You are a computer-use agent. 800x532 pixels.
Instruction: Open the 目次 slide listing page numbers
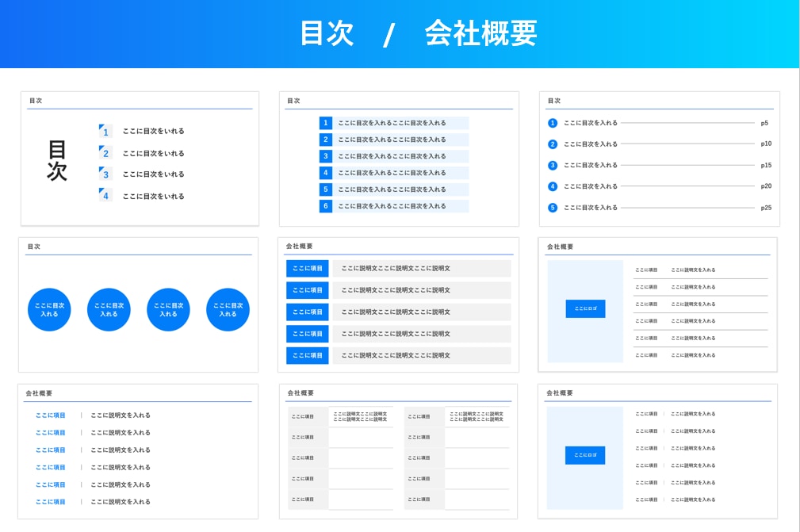659,159
